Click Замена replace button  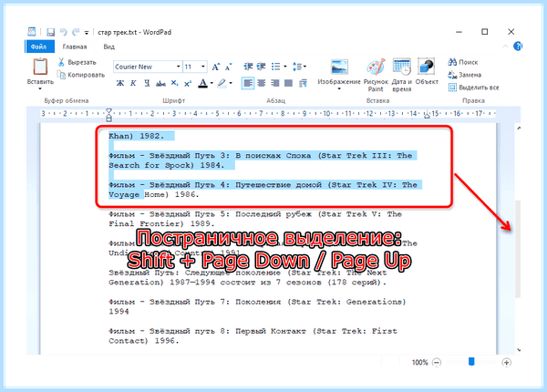(x=465, y=75)
